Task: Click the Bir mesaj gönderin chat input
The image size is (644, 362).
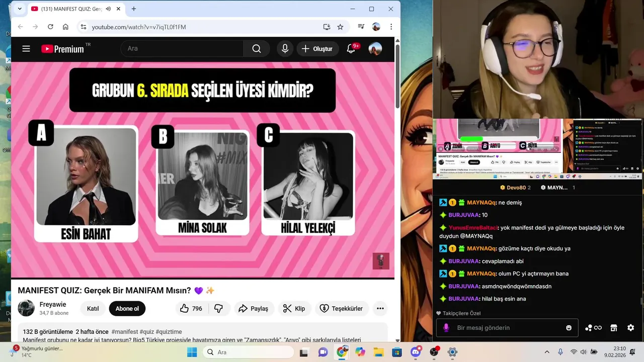Action: [508, 328]
